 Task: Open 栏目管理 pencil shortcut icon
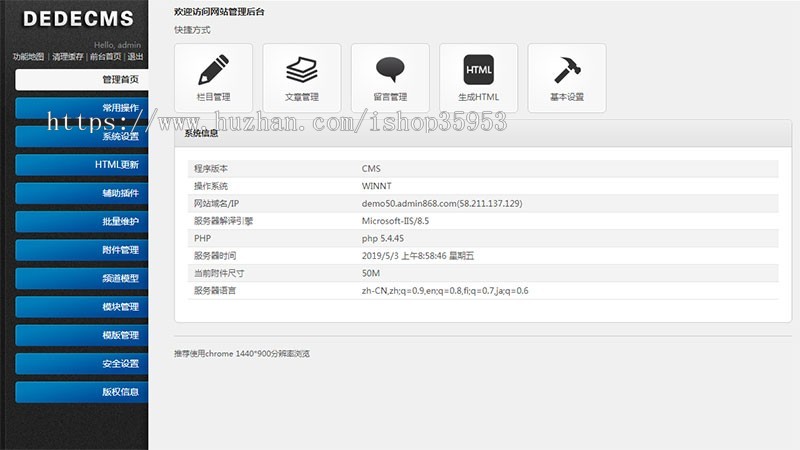pos(213,71)
